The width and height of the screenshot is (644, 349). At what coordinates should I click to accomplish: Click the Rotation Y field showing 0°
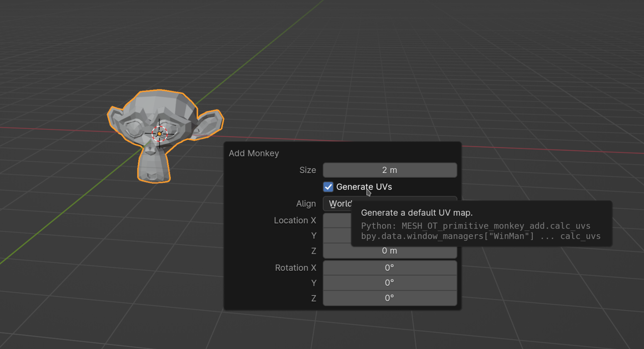coord(390,283)
